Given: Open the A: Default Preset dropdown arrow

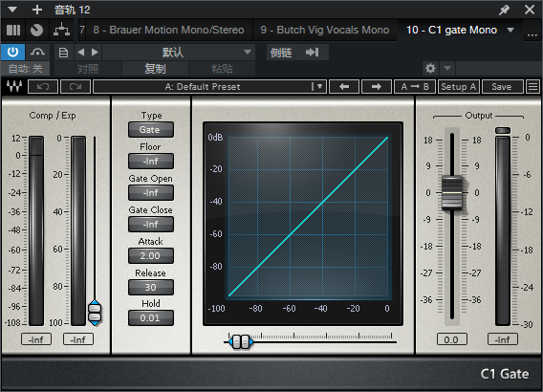Looking at the screenshot, I should [319, 87].
